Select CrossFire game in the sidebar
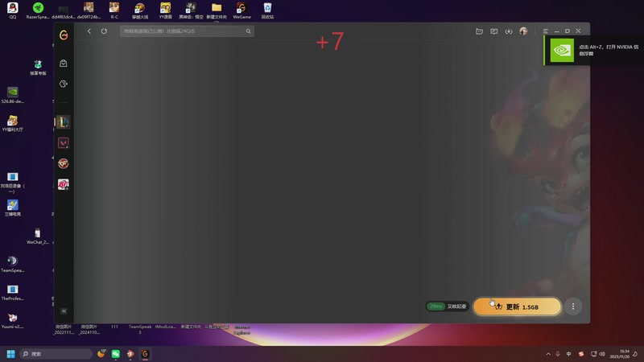 pyautogui.click(x=64, y=163)
